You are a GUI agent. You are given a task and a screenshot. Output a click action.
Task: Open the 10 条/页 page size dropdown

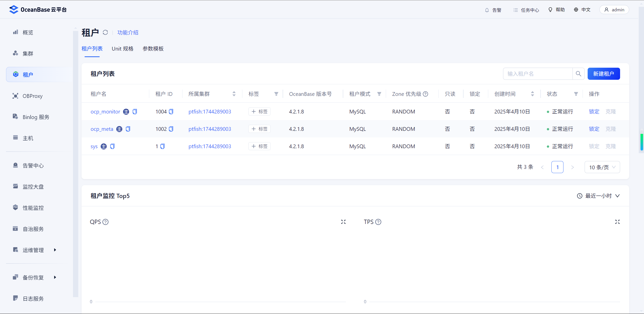(602, 167)
